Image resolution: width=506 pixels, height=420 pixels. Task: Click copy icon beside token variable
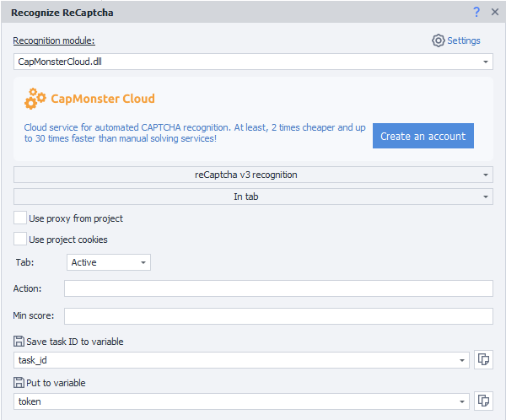(483, 401)
